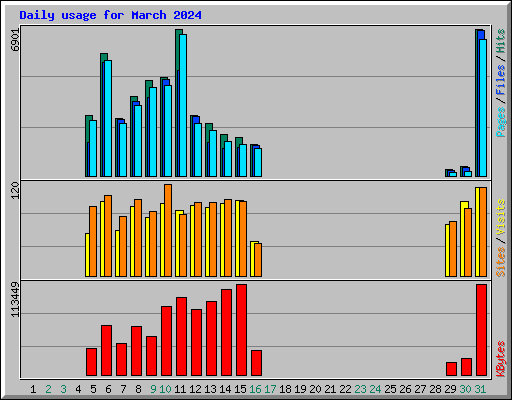The image size is (512, 400).
Task: Click day 17 on the x-axis
Action: 270,389
